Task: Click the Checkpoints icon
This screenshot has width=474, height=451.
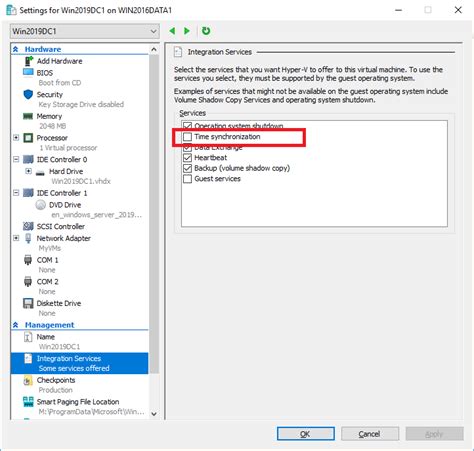Action: pyautogui.click(x=28, y=380)
